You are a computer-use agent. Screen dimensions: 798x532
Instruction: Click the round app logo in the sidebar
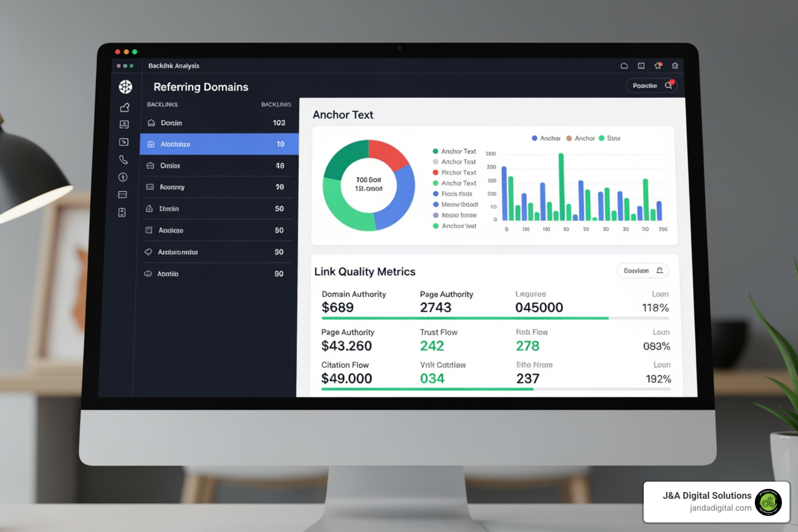[125, 87]
